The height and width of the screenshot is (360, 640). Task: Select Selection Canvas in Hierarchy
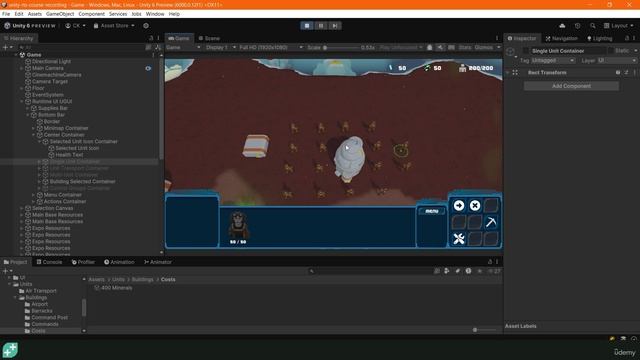pos(52,208)
